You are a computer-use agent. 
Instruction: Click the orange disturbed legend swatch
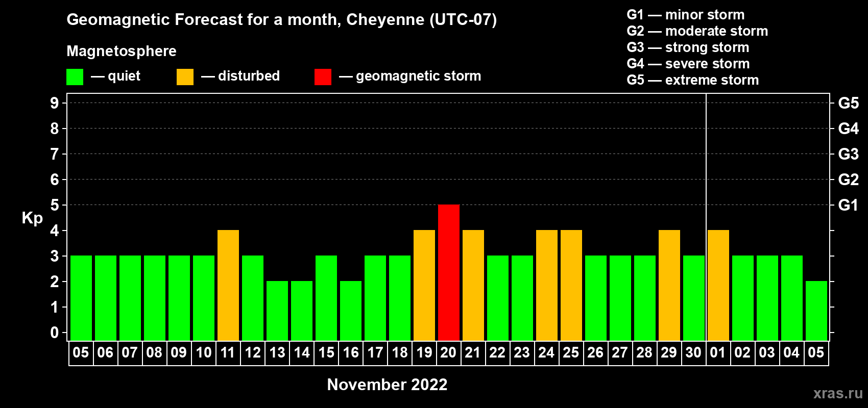click(185, 77)
